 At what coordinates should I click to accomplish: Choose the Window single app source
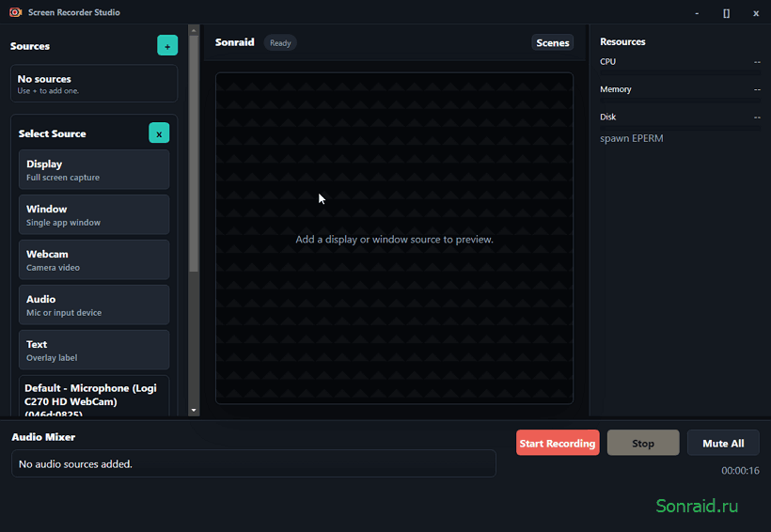click(x=94, y=215)
